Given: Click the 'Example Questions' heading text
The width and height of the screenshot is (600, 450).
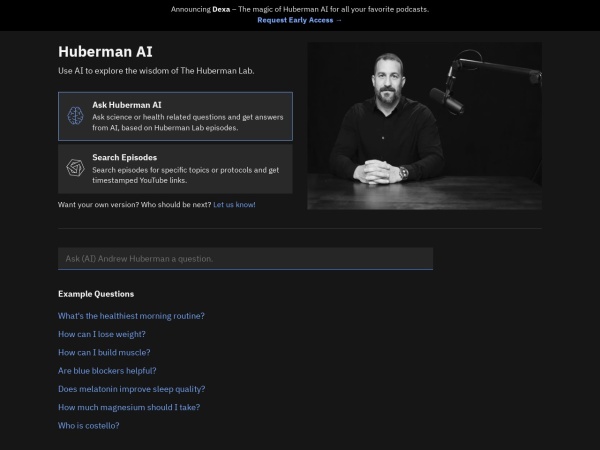Looking at the screenshot, I should [96, 294].
